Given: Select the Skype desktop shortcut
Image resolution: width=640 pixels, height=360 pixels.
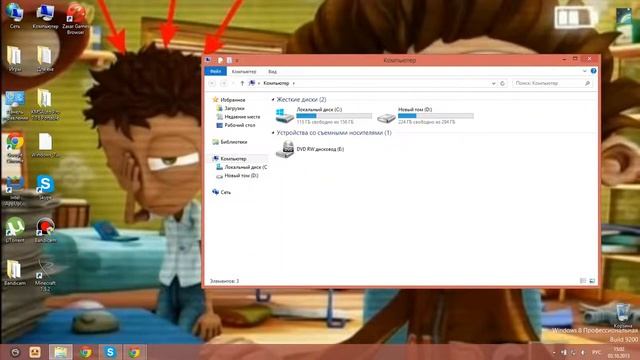Looking at the screenshot, I should (x=45, y=187).
